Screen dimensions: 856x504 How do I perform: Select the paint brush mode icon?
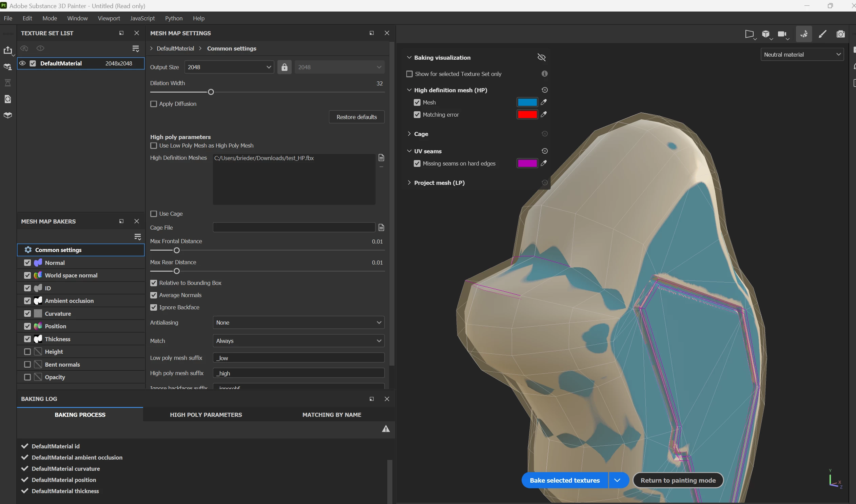point(822,34)
